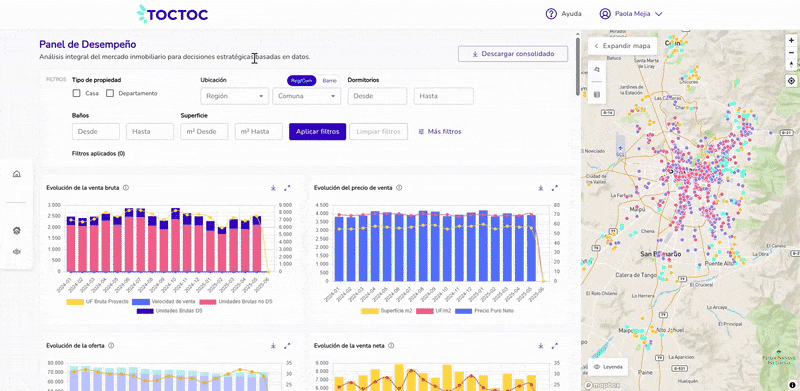
Task: Expand the Evolución del precio de venta chart
Action: (555, 188)
